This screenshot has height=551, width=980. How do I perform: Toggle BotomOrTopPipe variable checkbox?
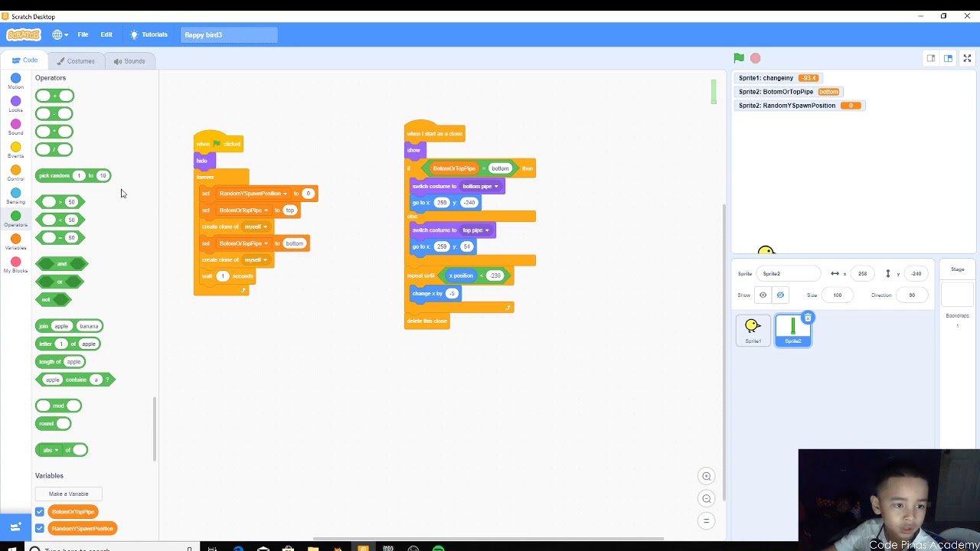click(40, 511)
